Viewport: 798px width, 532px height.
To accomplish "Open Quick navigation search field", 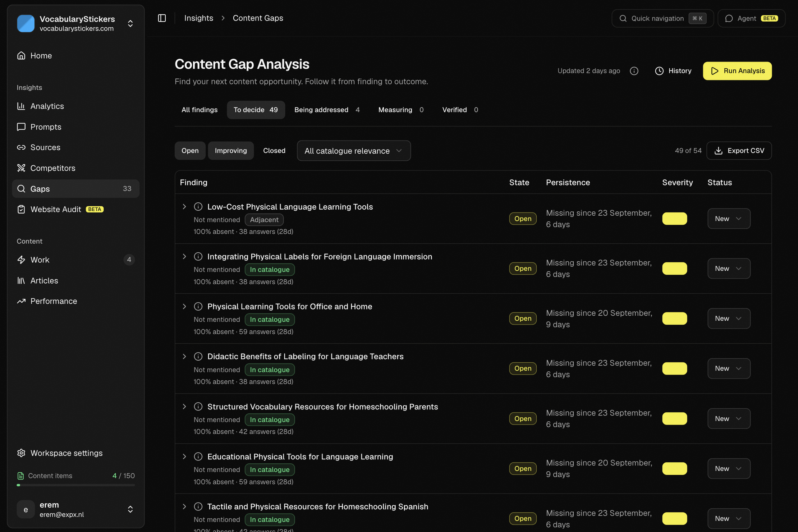I will (x=662, y=18).
